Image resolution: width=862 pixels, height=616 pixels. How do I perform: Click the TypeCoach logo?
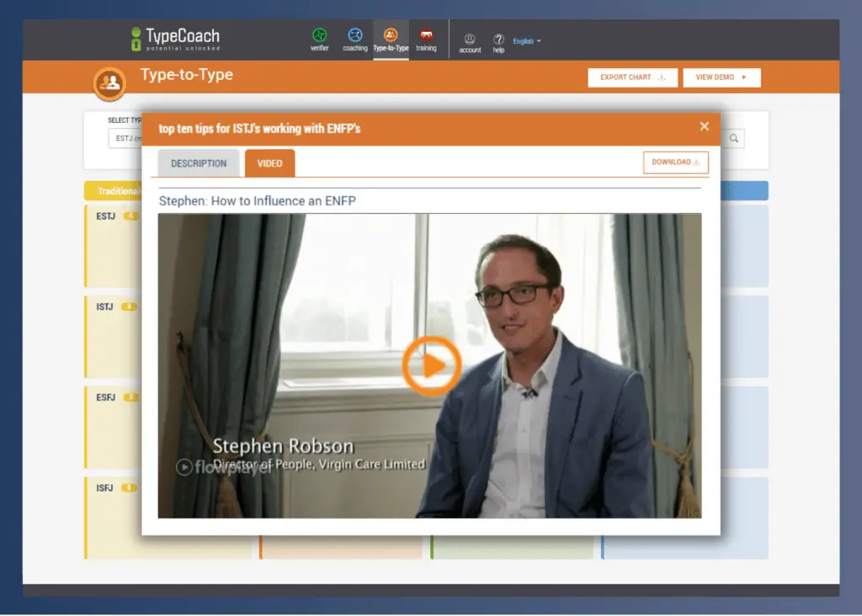[175, 39]
